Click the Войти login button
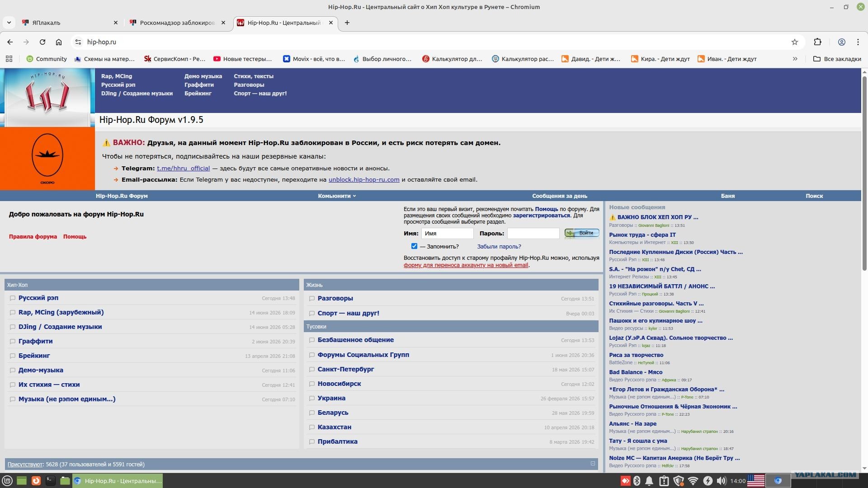This screenshot has width=868, height=488. point(582,233)
